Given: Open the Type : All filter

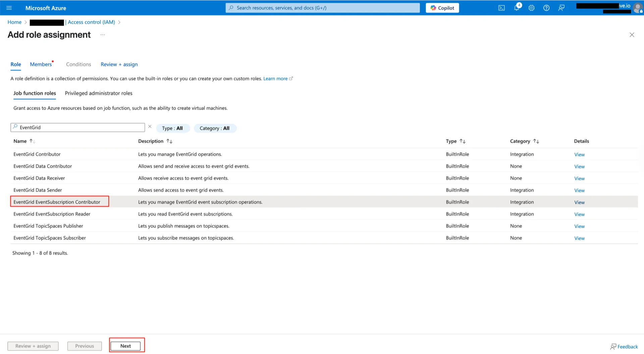Looking at the screenshot, I should (172, 128).
